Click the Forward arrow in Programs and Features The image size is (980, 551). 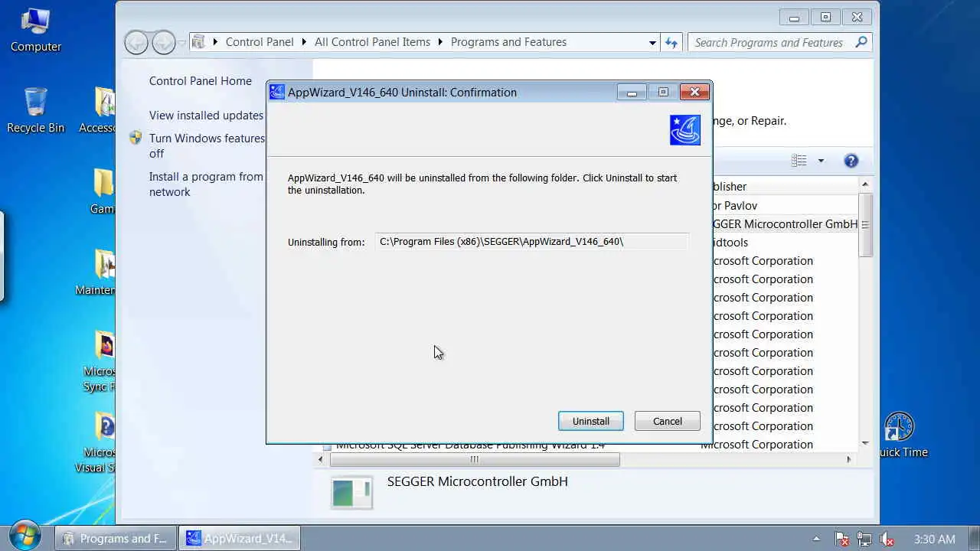point(163,43)
